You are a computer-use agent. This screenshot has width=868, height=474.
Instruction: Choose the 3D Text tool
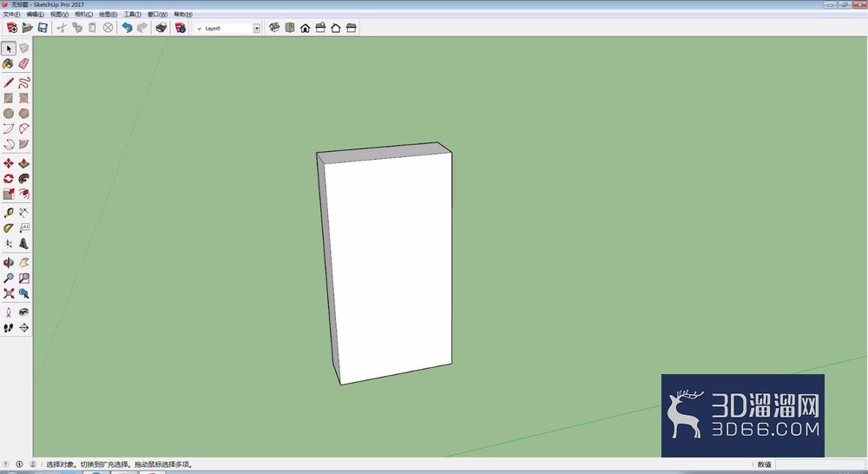click(x=23, y=244)
